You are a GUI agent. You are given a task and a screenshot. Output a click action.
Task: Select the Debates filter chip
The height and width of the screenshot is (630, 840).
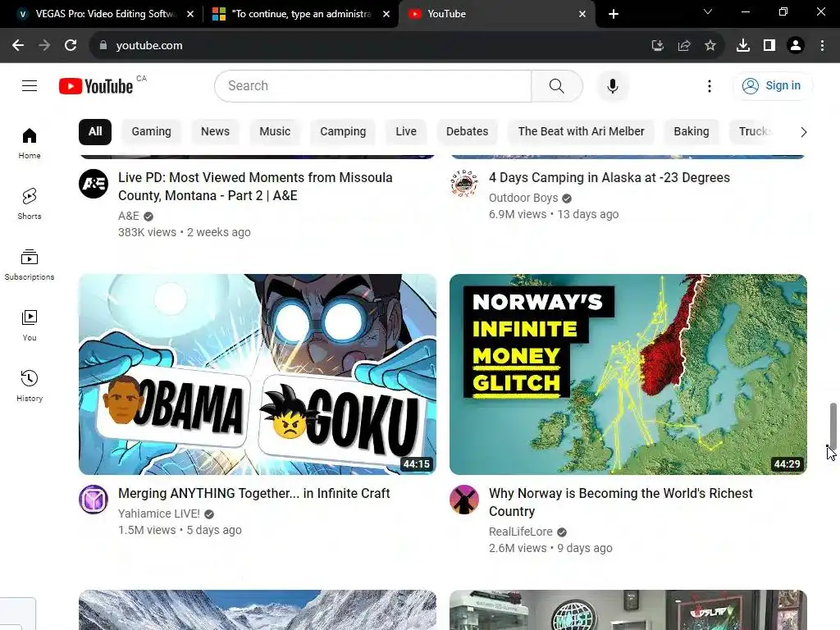pyautogui.click(x=467, y=132)
